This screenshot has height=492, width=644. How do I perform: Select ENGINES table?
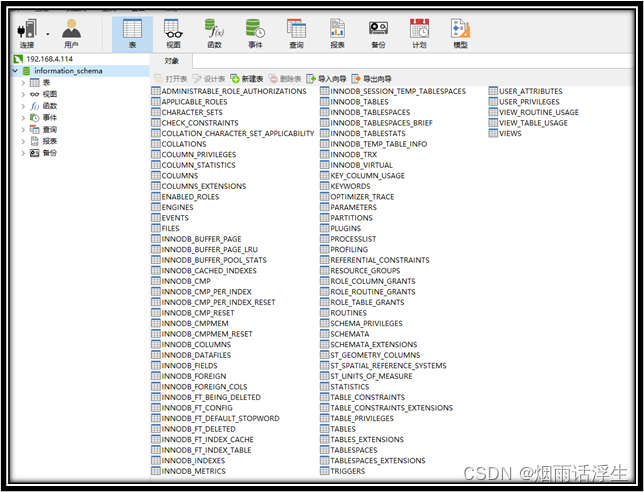coord(172,207)
